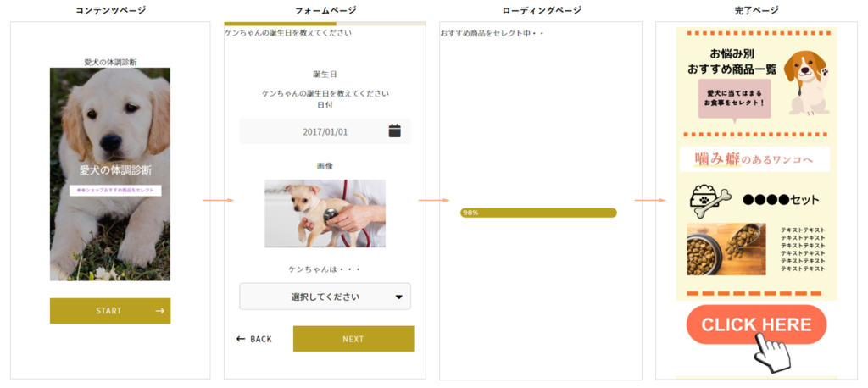Click the calendar icon in date field

pos(394,130)
